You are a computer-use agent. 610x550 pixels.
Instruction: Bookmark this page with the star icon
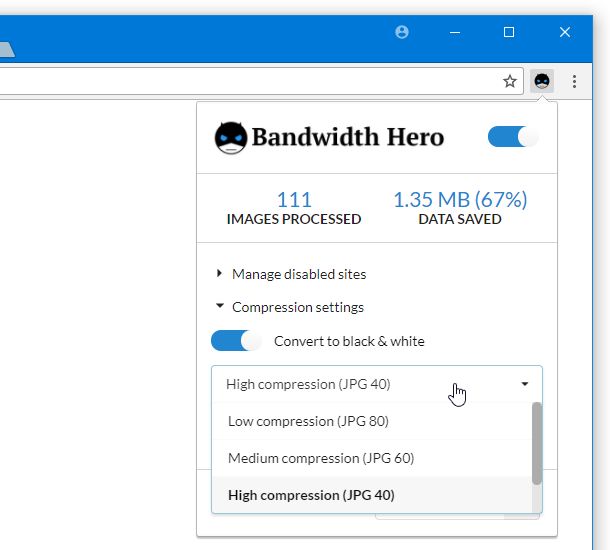(509, 81)
